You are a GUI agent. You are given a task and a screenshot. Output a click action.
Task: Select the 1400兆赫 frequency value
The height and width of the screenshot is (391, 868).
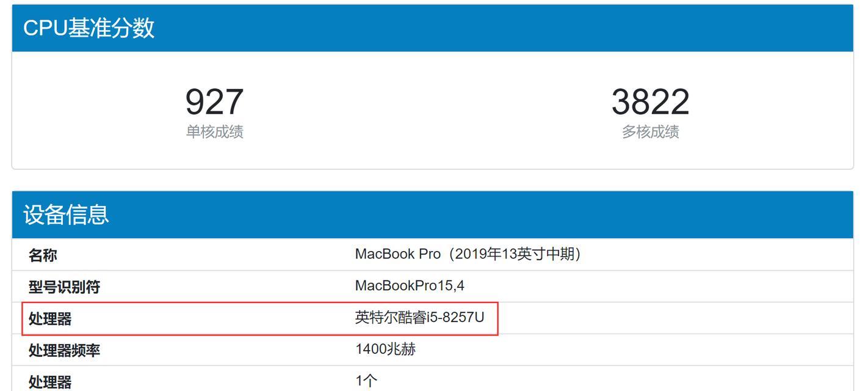pos(385,349)
